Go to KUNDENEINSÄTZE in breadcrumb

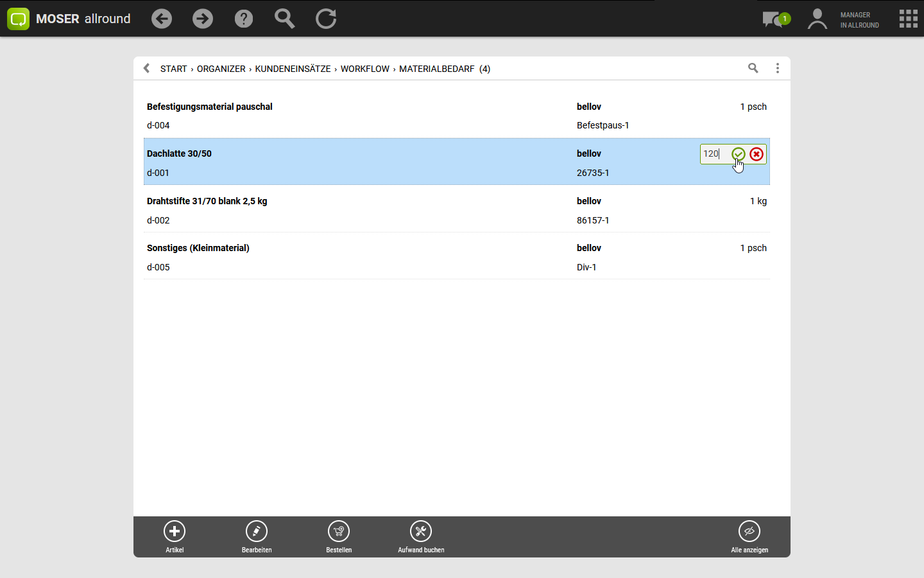[293, 69]
